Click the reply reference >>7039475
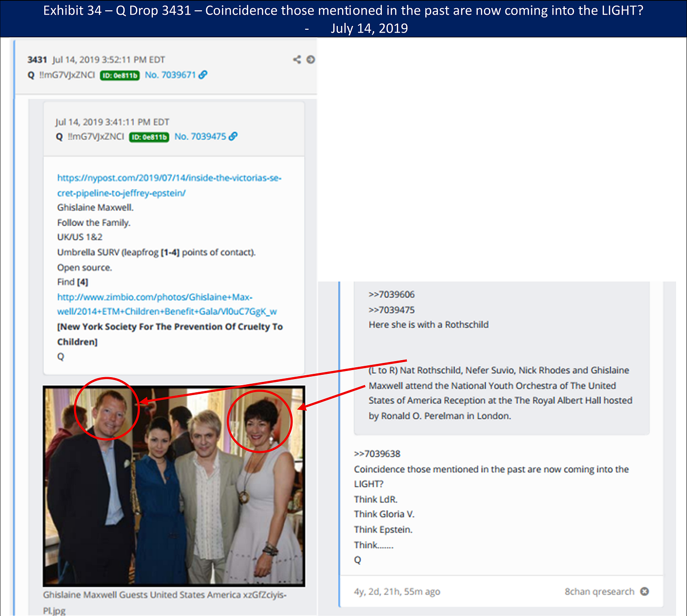The image size is (687, 616). 392,310
